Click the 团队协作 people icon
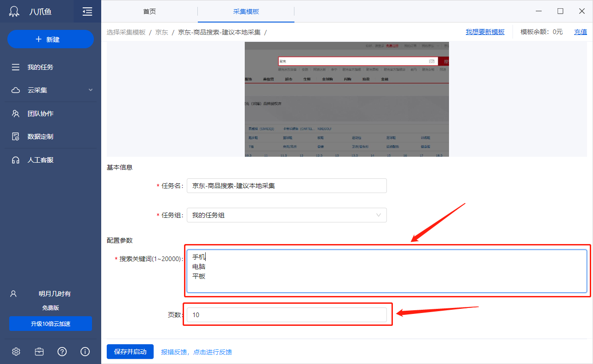This screenshot has height=364, width=593. (x=16, y=114)
